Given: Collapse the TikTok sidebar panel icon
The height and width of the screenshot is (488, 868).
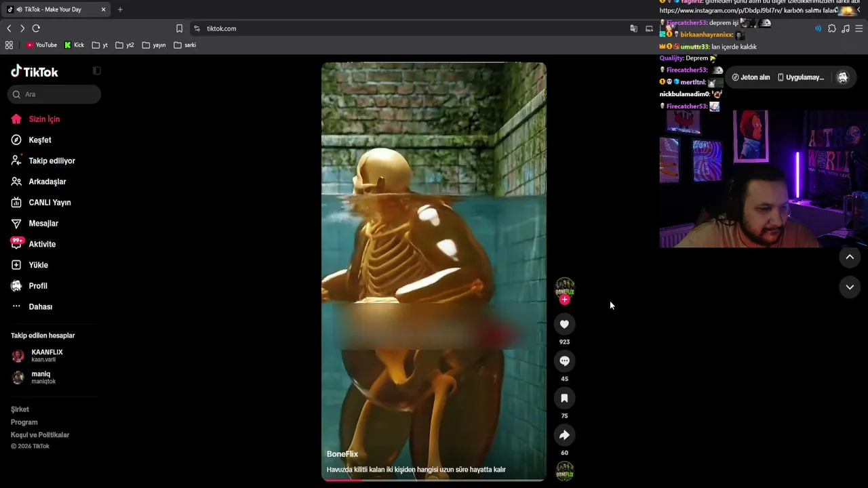Looking at the screenshot, I should pyautogui.click(x=96, y=70).
